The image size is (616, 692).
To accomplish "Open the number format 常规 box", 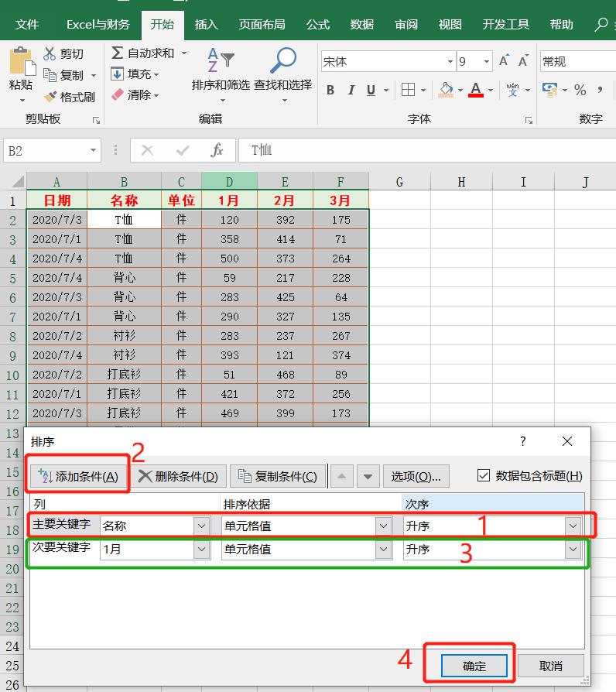I will click(577, 61).
